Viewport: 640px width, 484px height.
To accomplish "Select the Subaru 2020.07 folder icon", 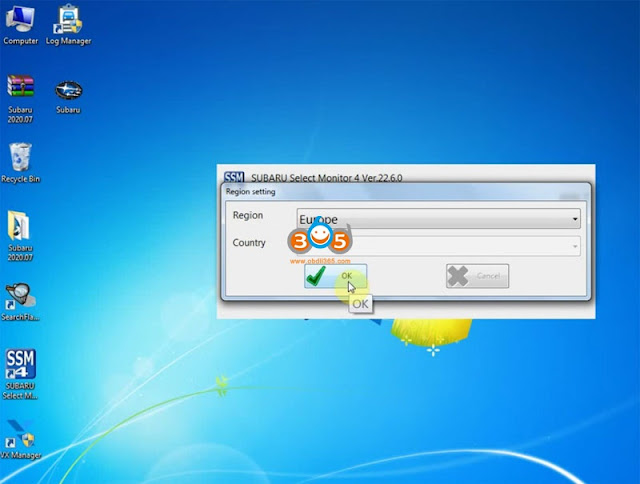I will click(x=20, y=236).
